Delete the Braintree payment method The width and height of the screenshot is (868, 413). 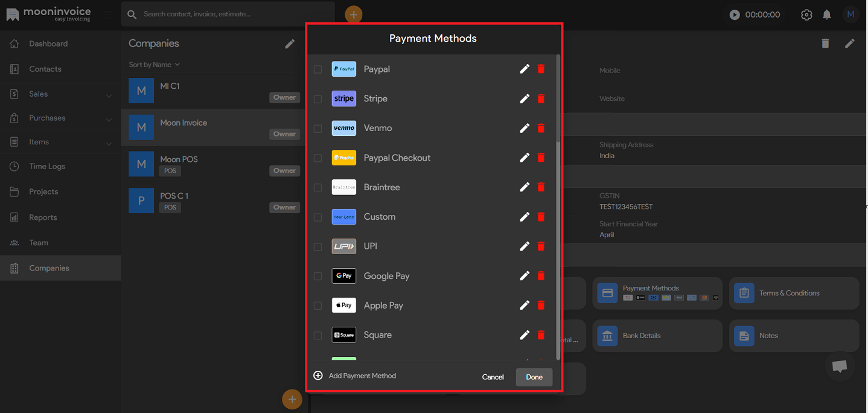(x=541, y=187)
